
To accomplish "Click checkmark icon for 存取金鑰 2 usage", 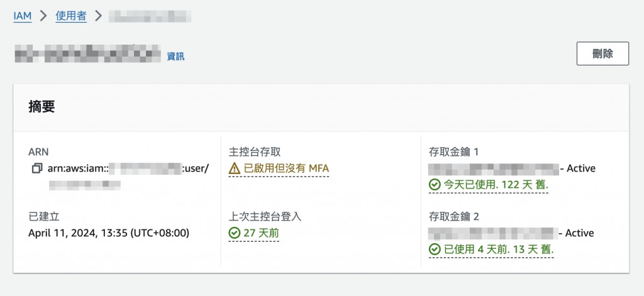I will [434, 249].
